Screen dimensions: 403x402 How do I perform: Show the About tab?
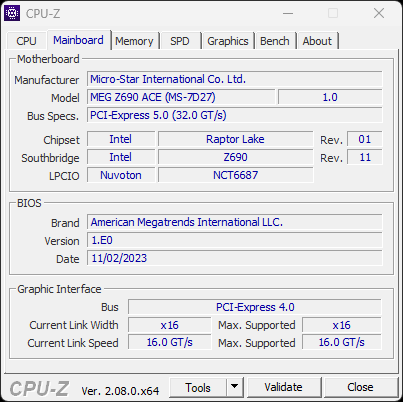[x=317, y=41]
